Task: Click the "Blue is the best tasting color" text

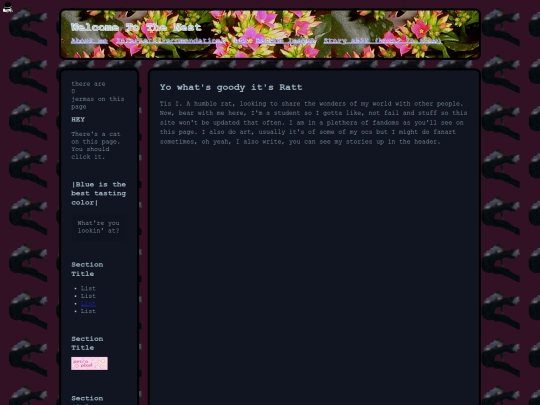Action: pyautogui.click(x=98, y=193)
